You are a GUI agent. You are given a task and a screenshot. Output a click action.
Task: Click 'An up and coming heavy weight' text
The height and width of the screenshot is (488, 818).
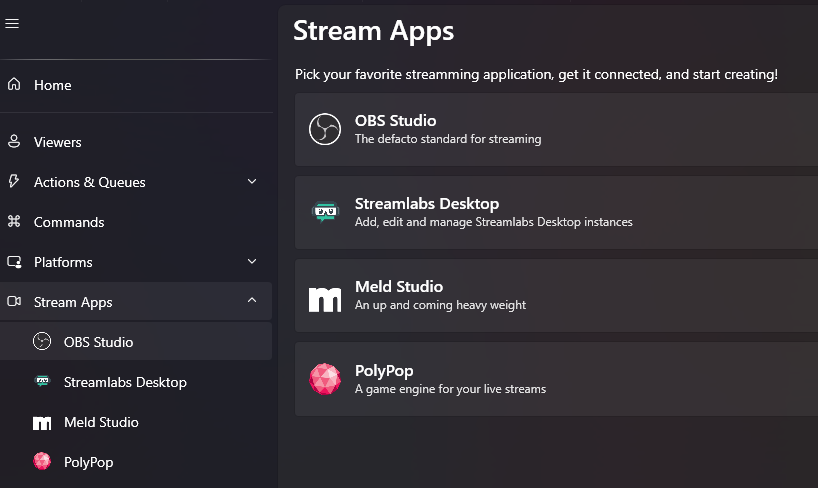(440, 305)
